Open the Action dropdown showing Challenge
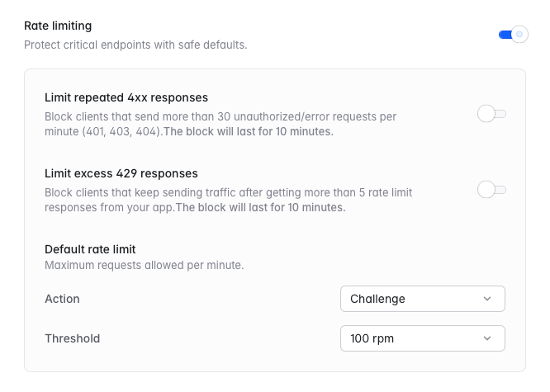The width and height of the screenshot is (550, 392). (422, 299)
